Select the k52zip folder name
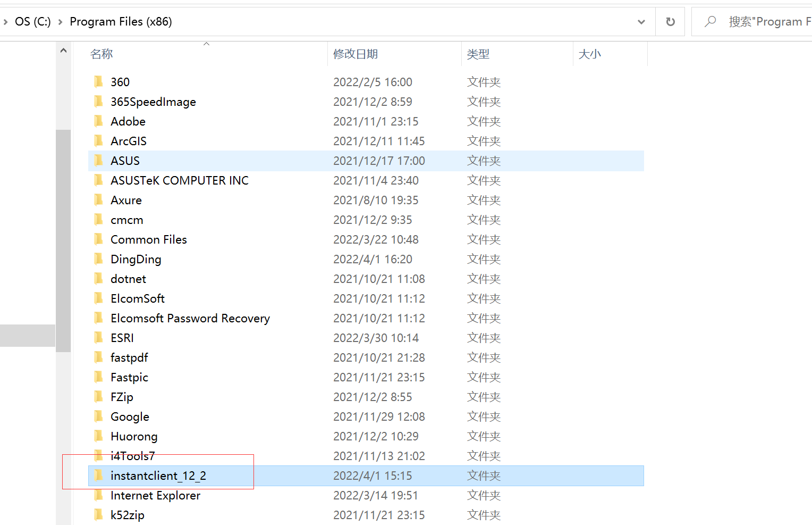Screen dimensions: 812x525 [128, 515]
